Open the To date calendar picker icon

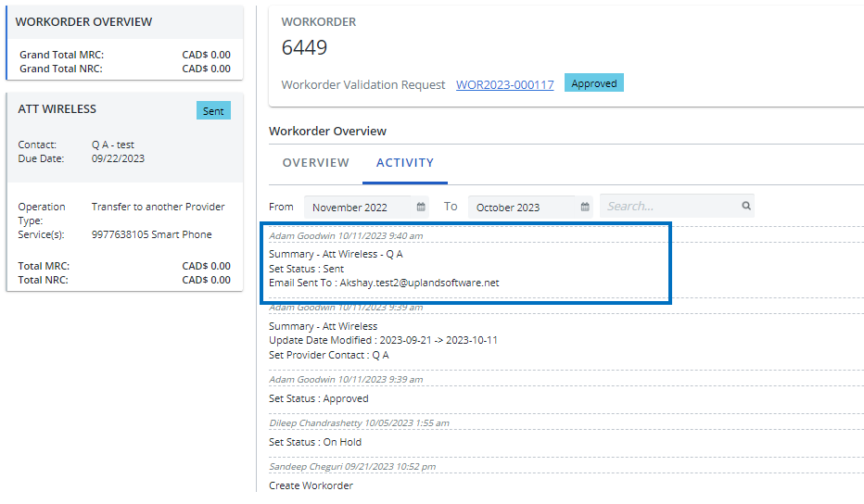(x=585, y=208)
